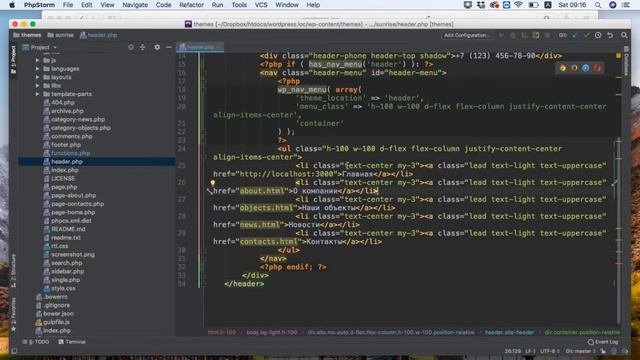This screenshot has width=640, height=360.
Task: Open 404.php in project tree
Action: (63, 102)
